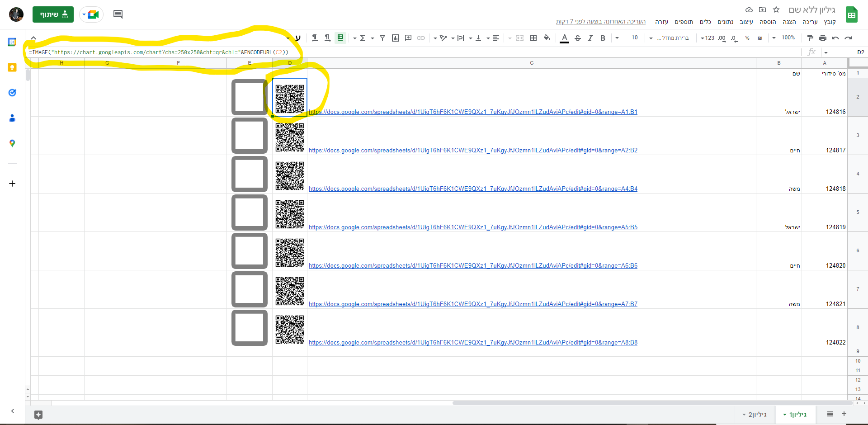The image size is (868, 425).
Task: Open the 123 number formats dropdown
Action: [x=708, y=38]
